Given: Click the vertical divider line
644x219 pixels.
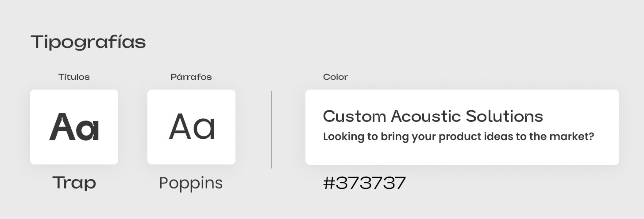Looking at the screenshot, I should pos(272,129).
